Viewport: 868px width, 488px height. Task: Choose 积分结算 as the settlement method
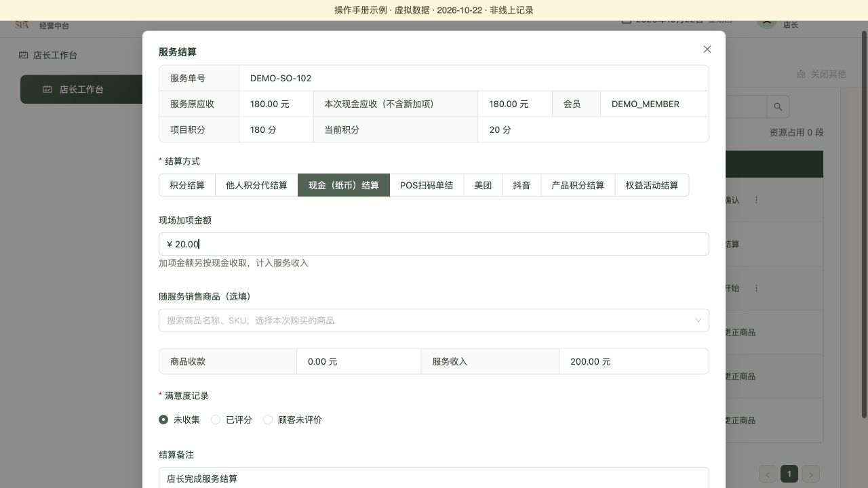(x=187, y=185)
